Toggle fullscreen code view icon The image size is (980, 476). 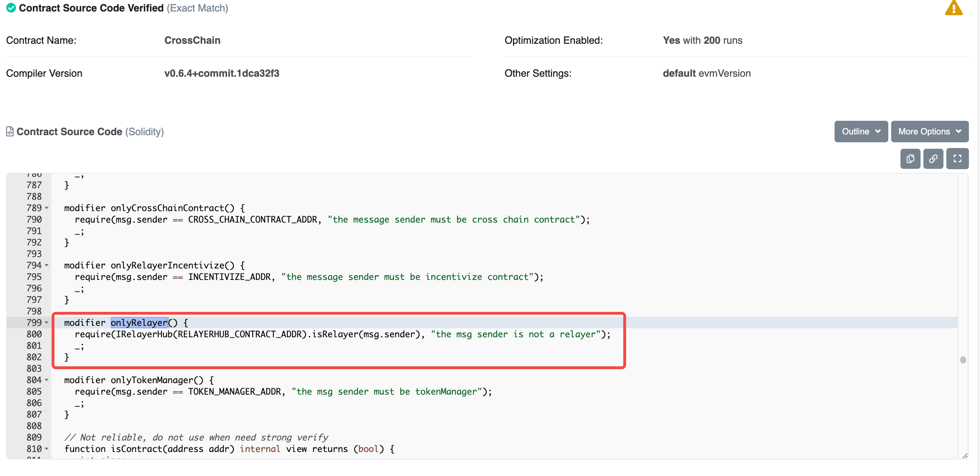957,158
